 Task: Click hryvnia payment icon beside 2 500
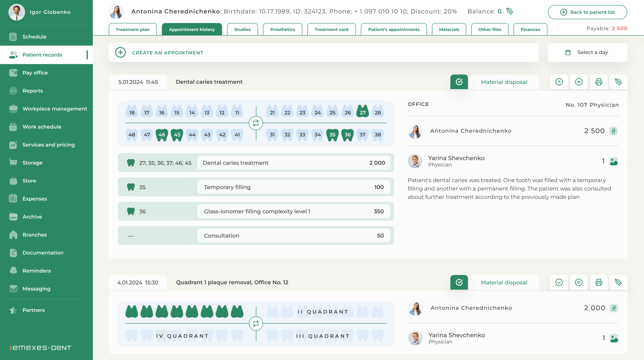[613, 131]
